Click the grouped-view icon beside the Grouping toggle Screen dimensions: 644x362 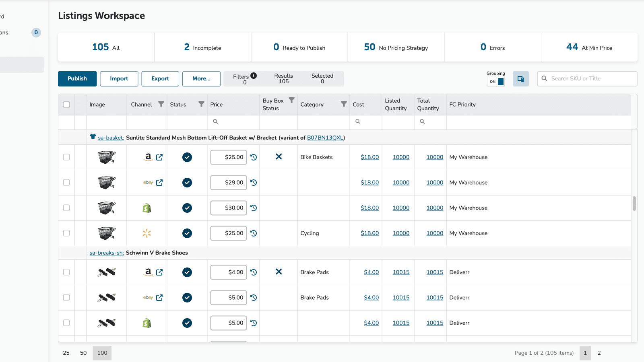point(520,78)
